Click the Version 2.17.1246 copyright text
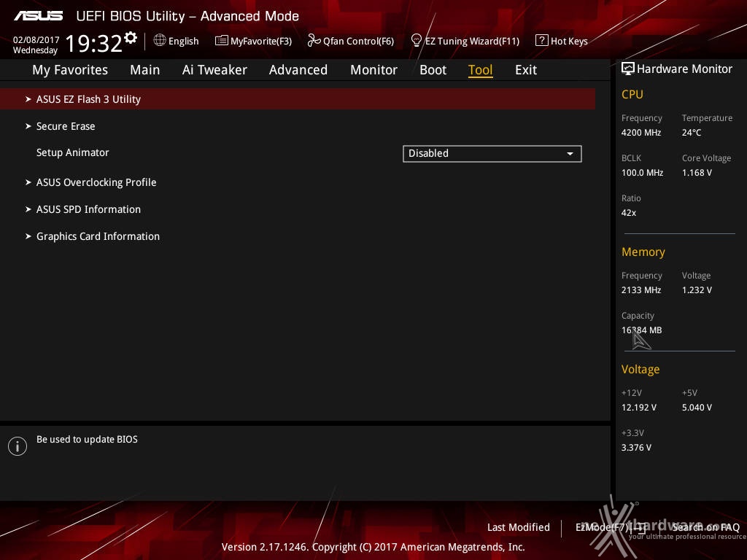Viewport: 747px width, 560px height. 373,547
